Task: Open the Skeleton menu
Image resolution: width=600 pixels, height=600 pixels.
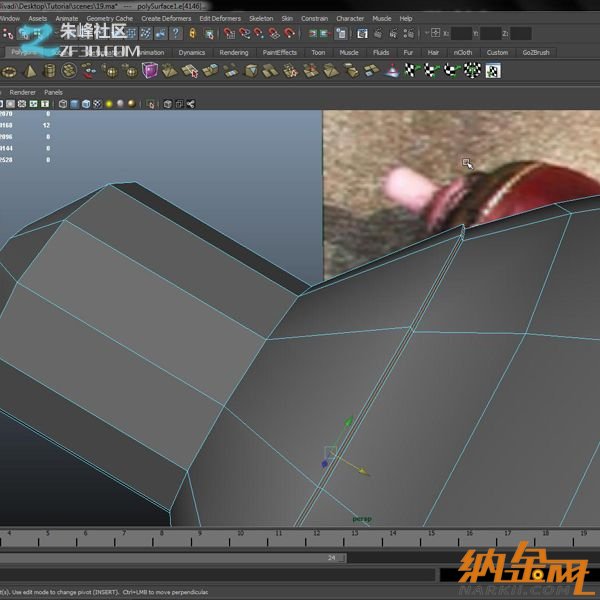Action: (261, 18)
